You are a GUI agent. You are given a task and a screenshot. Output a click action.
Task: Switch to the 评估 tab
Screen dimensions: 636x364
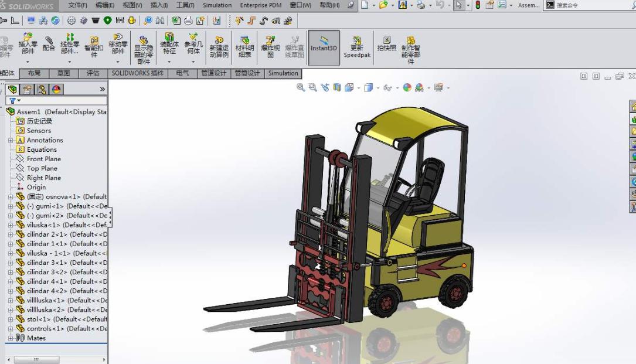93,73
